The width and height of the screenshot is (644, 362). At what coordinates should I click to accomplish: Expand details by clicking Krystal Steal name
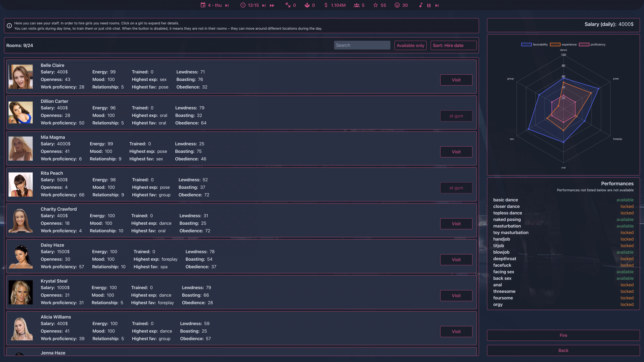(x=54, y=281)
